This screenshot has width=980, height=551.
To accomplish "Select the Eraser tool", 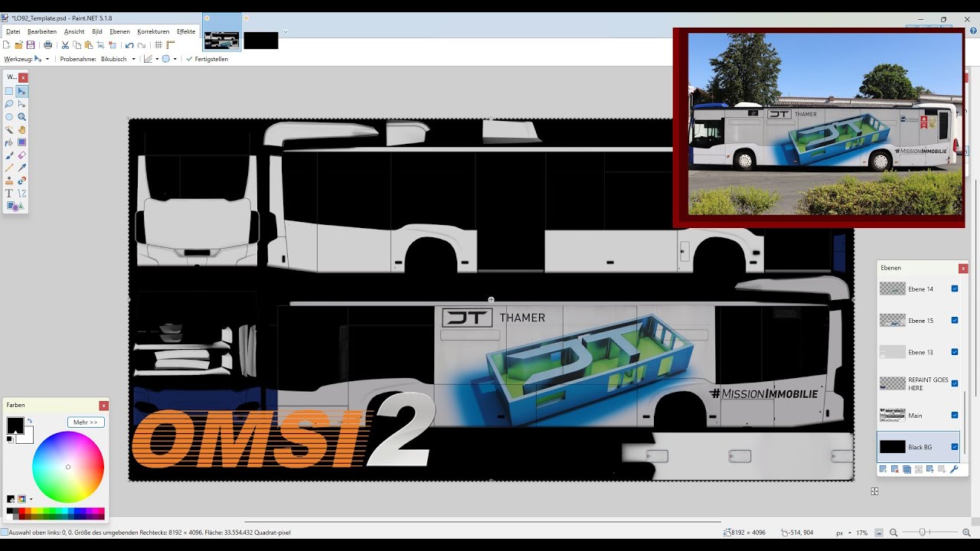I will (22, 155).
